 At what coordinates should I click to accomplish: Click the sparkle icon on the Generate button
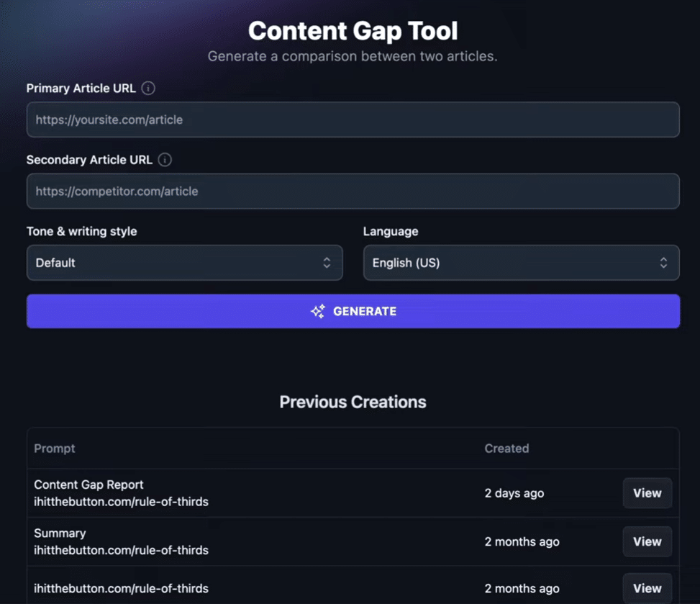point(318,311)
